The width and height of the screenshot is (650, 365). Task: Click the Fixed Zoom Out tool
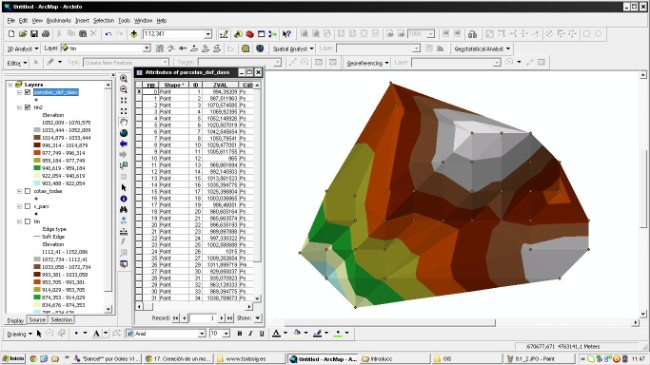click(124, 111)
